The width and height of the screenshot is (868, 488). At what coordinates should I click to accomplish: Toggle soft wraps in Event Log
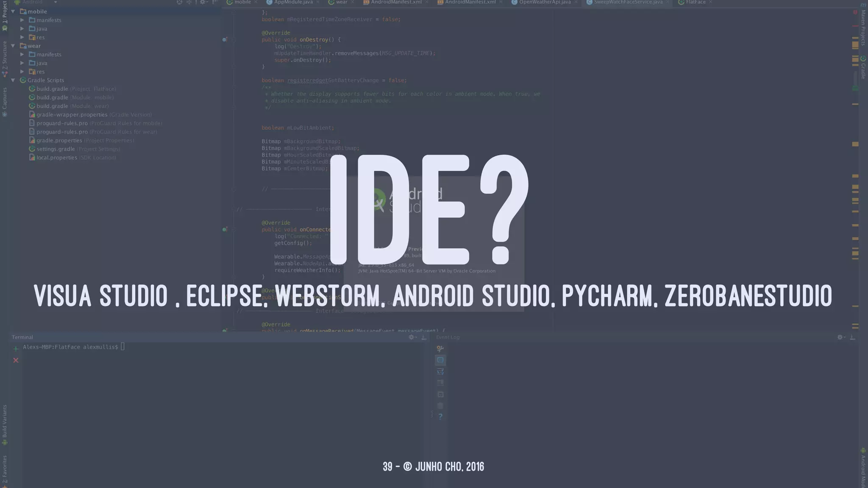440,372
